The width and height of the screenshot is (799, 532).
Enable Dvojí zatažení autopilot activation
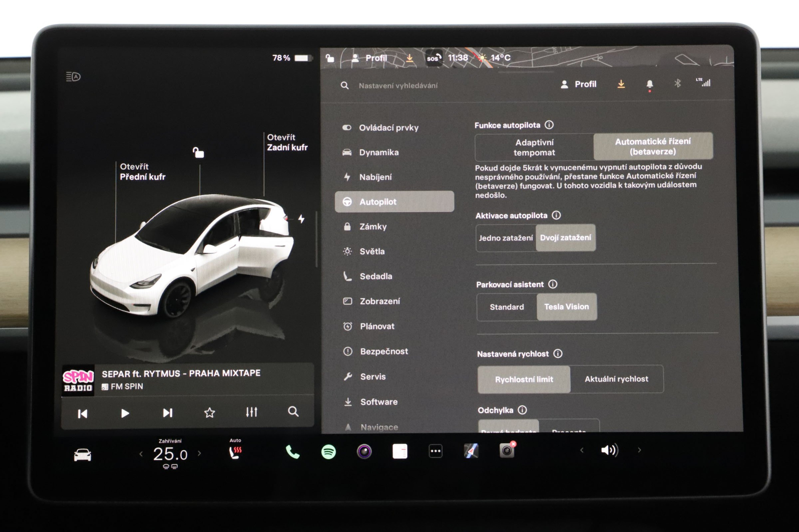pyautogui.click(x=565, y=238)
